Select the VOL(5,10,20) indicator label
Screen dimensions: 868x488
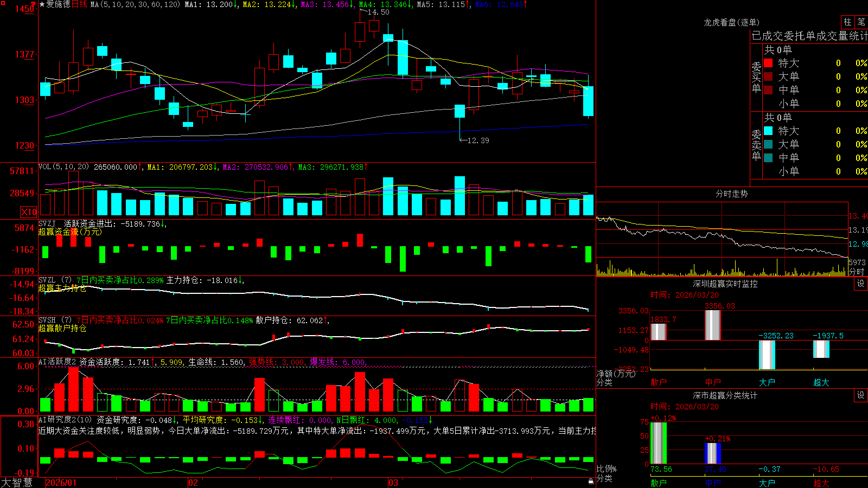[63, 167]
